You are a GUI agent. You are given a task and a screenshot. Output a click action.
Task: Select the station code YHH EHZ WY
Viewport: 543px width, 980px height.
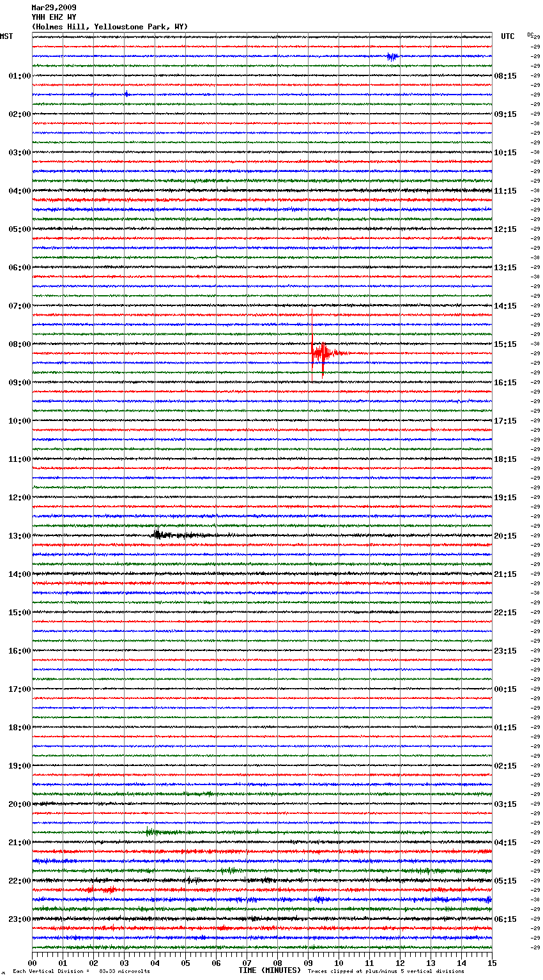point(54,17)
